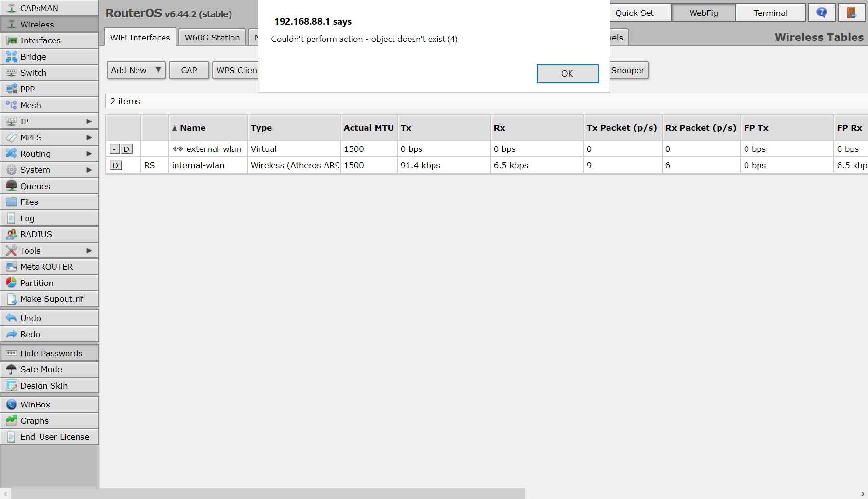Click the Wireless antenna icon in sidebar
Image resolution: width=868 pixels, height=499 pixels.
point(12,24)
